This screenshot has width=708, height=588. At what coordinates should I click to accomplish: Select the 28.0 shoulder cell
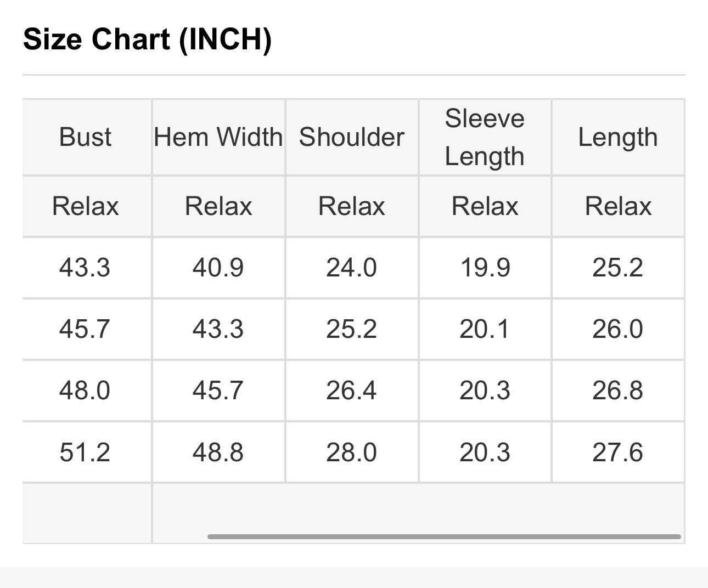point(352,453)
